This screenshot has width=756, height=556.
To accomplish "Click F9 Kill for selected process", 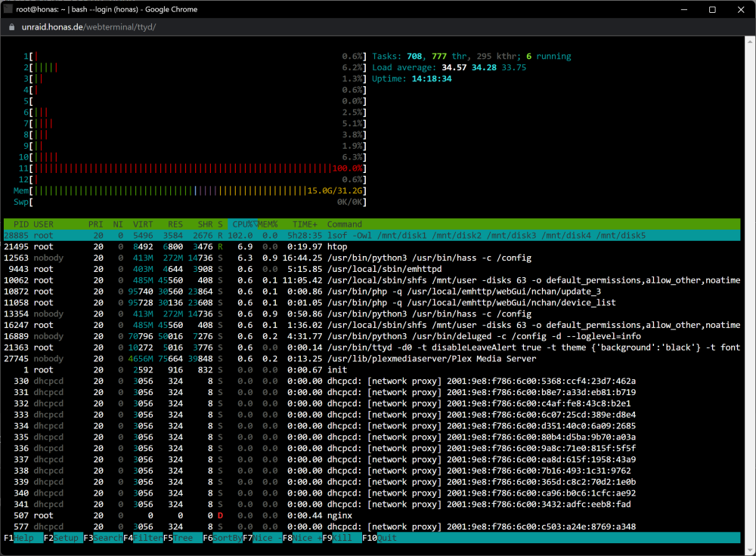I will pos(342,538).
